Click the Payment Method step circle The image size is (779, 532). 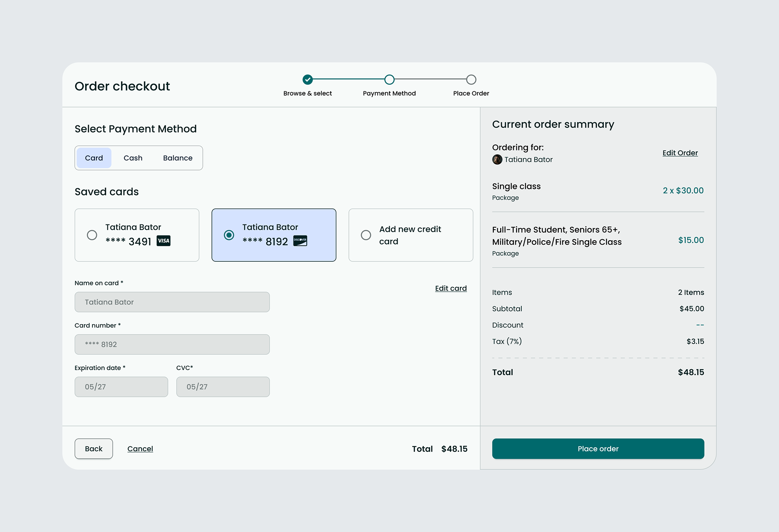point(389,80)
